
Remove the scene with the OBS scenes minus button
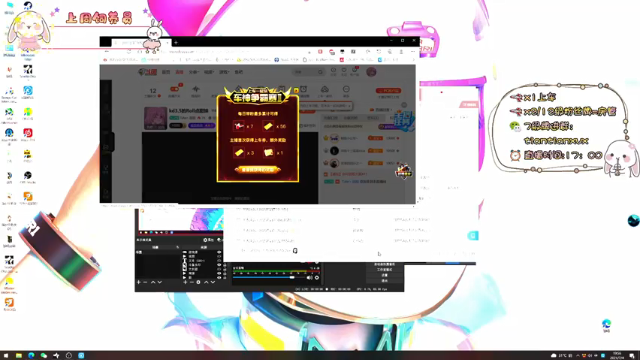pos(145,282)
